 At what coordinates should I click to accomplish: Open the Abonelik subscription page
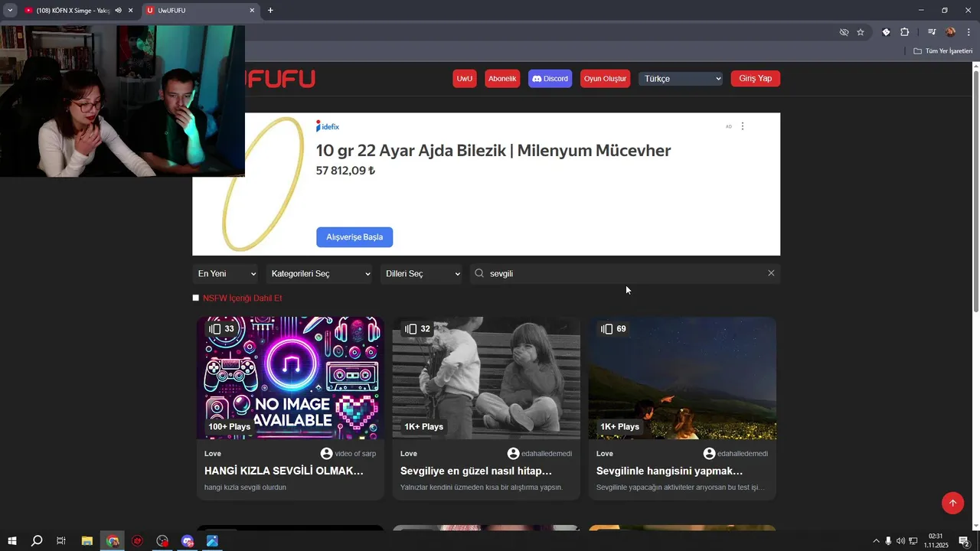502,79
